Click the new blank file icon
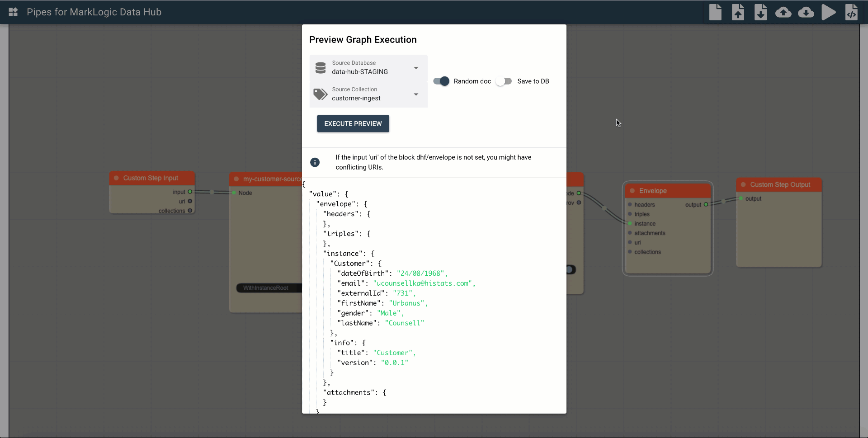Viewport: 868px width, 438px height. pyautogui.click(x=715, y=12)
